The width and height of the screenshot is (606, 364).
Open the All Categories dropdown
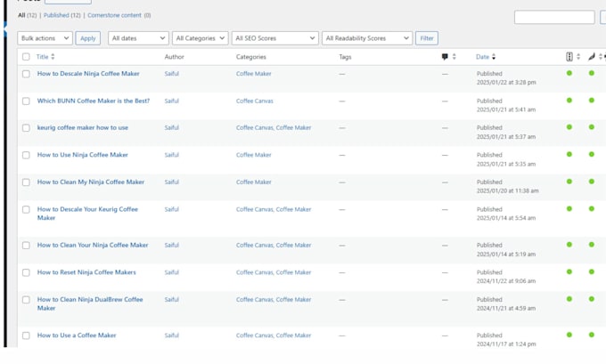click(x=201, y=38)
